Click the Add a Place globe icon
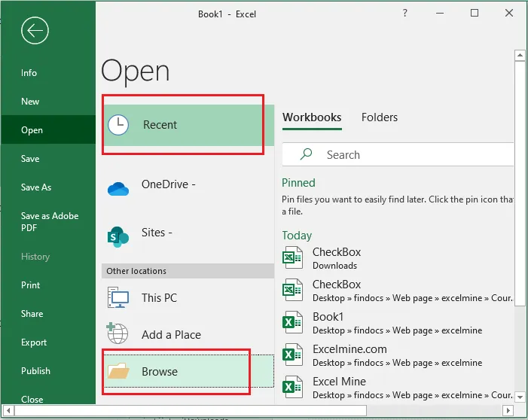The height and width of the screenshot is (420, 528). coord(118,333)
